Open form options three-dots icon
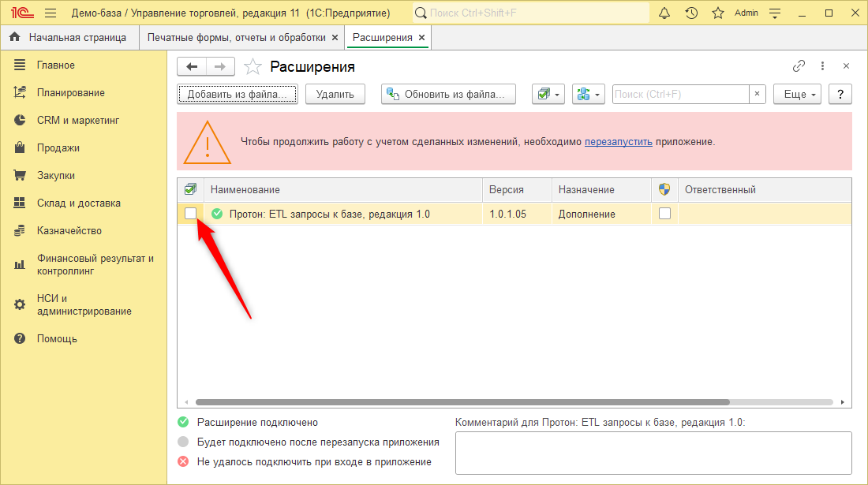 (822, 66)
